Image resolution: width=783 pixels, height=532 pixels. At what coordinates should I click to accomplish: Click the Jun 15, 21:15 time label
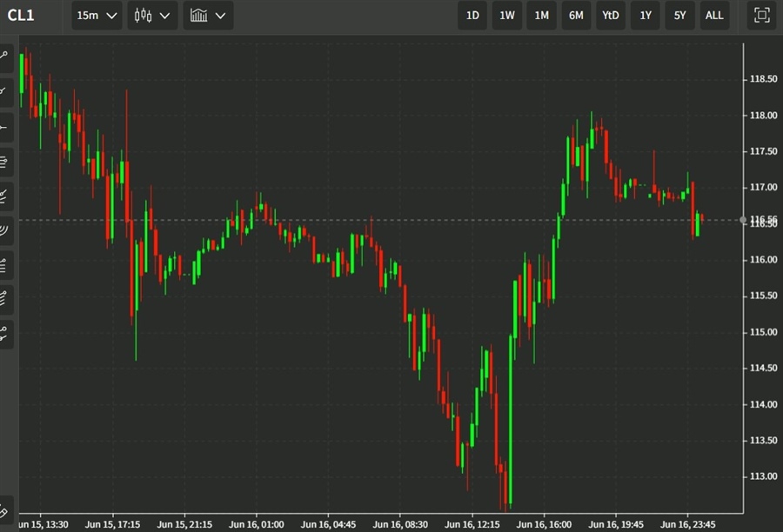[x=184, y=524]
